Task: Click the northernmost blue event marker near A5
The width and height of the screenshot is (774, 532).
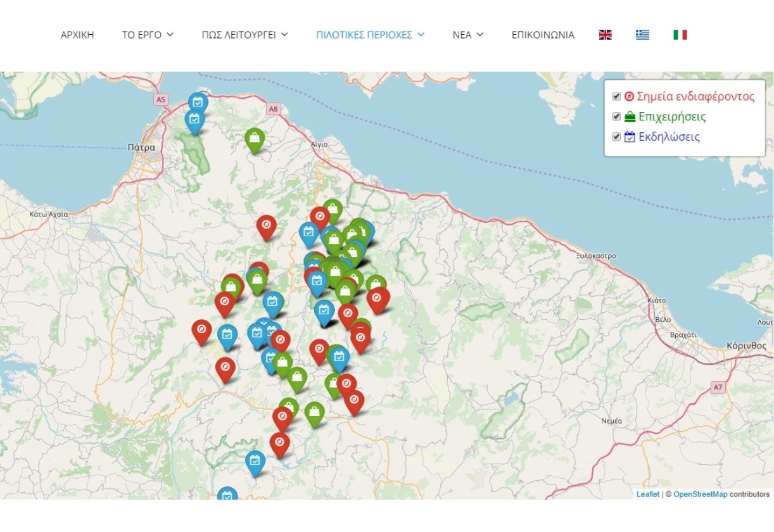Action: pos(198,103)
